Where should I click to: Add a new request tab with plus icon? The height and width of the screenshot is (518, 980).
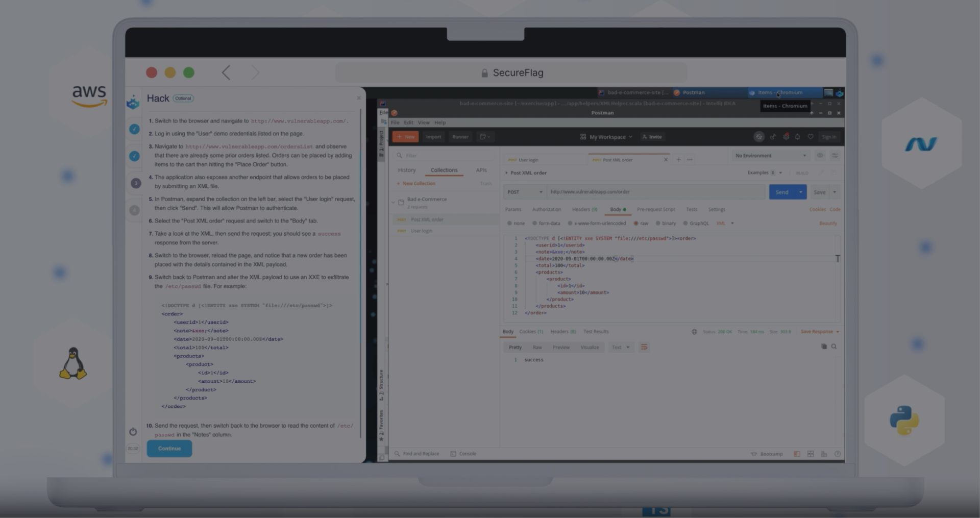(678, 160)
